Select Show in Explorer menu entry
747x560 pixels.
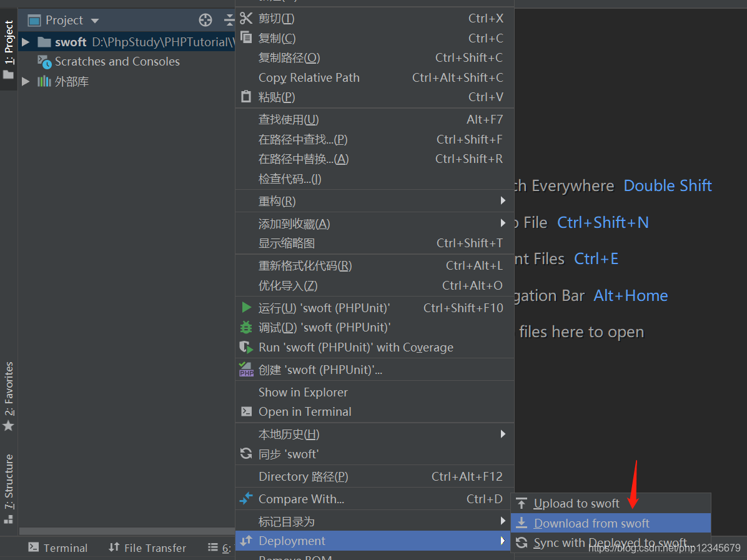pos(375,392)
